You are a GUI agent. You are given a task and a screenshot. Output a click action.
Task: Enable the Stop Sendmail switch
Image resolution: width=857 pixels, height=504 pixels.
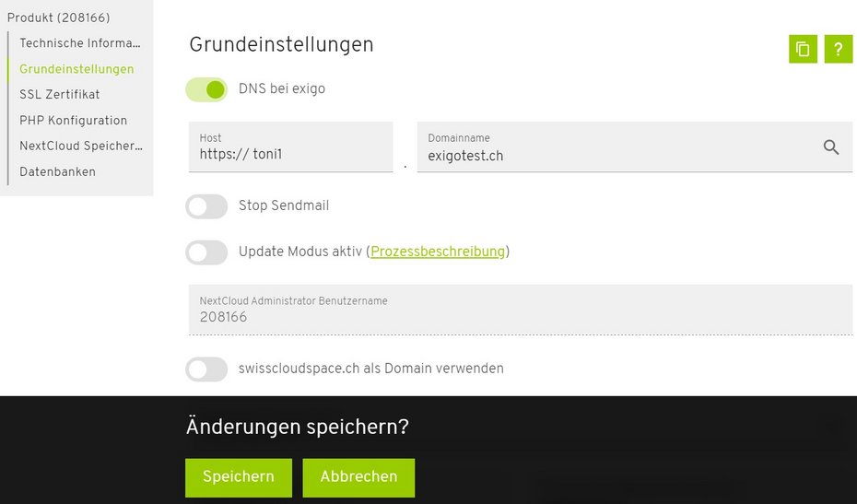pyautogui.click(x=206, y=206)
